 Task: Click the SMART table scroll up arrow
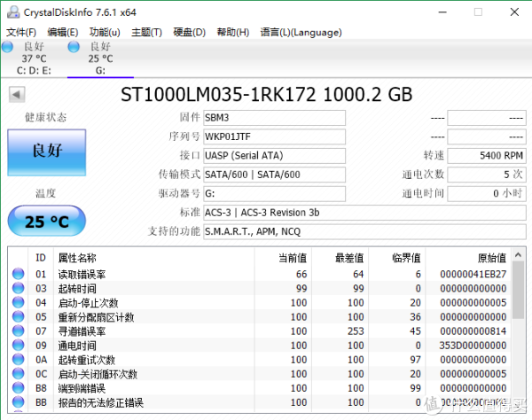518,255
